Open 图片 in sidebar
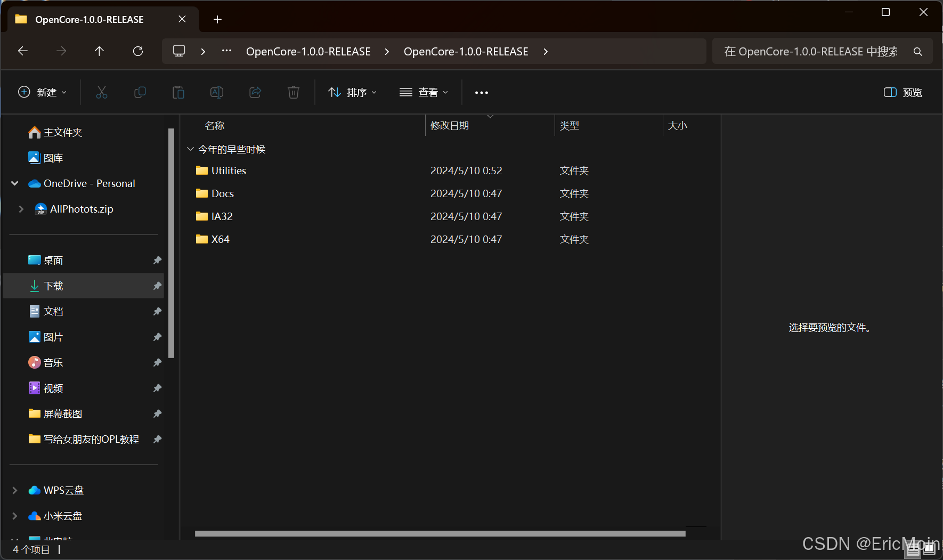 pos(53,337)
